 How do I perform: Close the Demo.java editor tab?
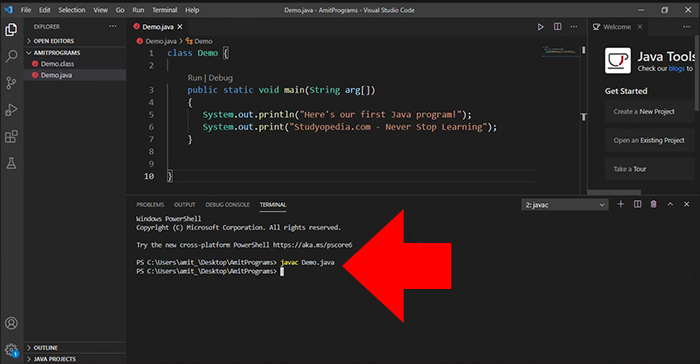click(180, 27)
